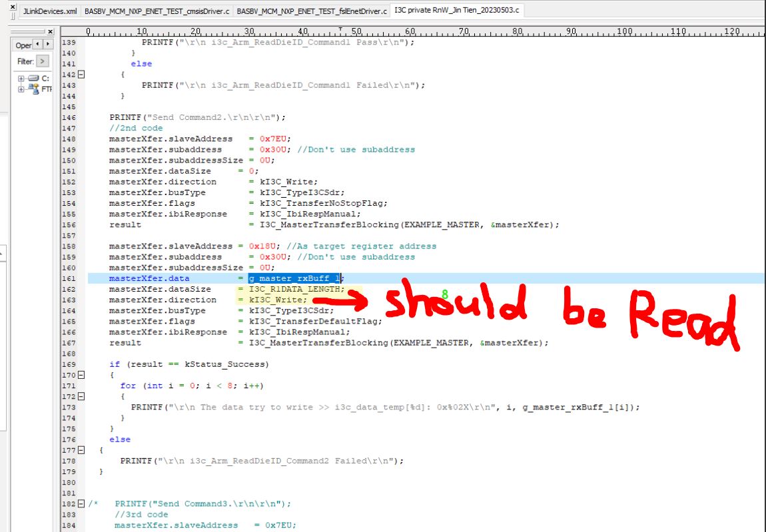Open the BASBV_MCM_NXP_ENET_TEST_cmsisDriver.c tab
Viewport: 766px width, 532px height.
(156, 11)
